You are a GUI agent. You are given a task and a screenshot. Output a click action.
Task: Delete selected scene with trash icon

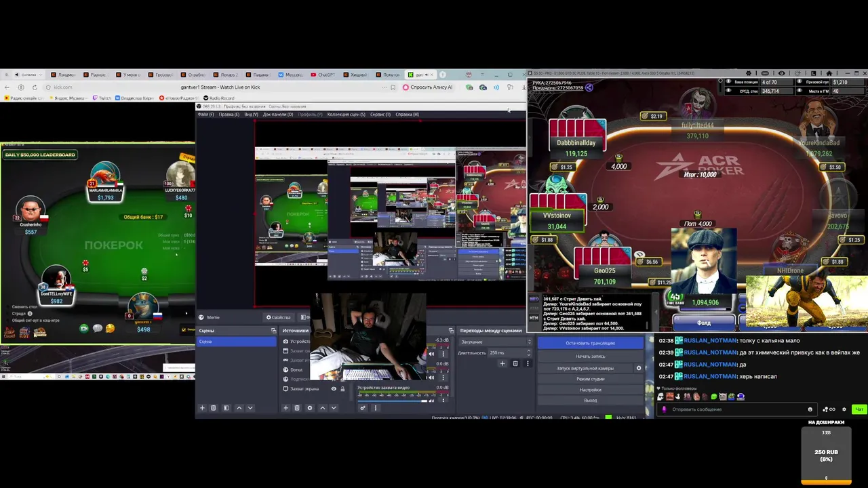214,408
